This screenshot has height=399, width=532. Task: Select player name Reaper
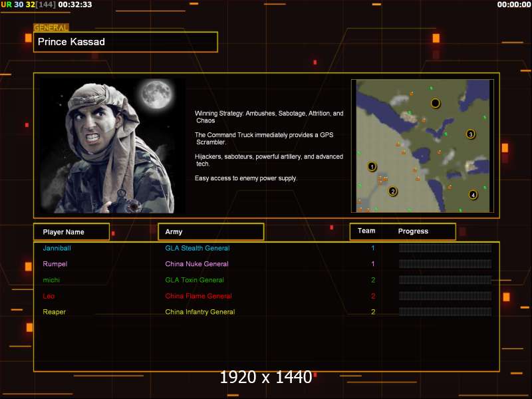[x=55, y=312]
